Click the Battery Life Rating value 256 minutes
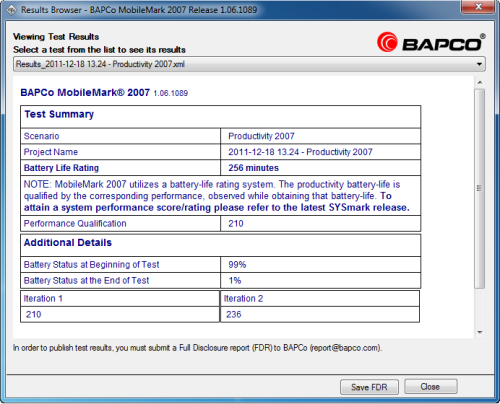Screen dimensions: 500x404 [x=253, y=168]
